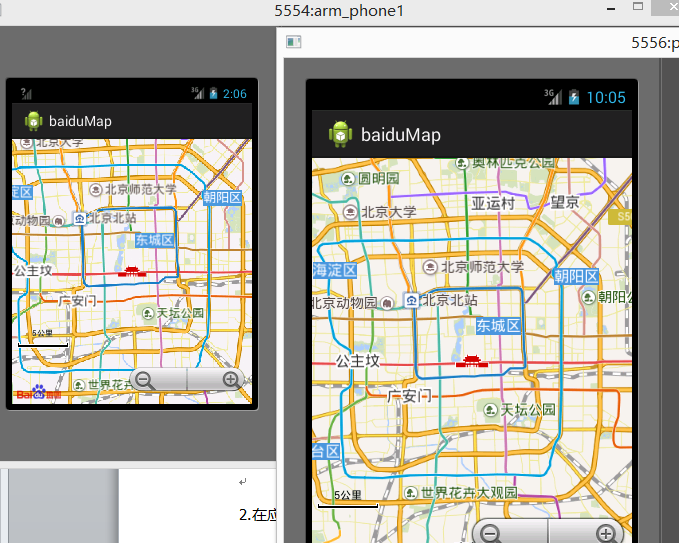Click 朝阳区 district label on left map
679x543 pixels.
coord(222,198)
